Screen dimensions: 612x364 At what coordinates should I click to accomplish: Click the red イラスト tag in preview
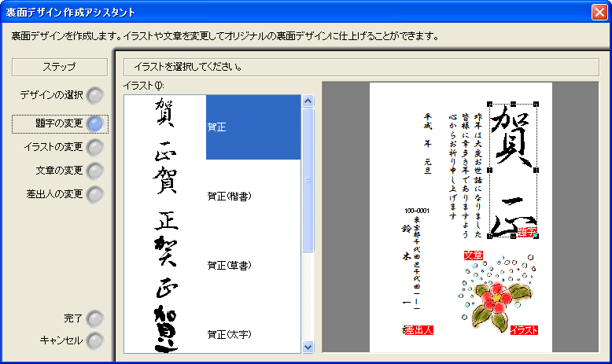524,330
